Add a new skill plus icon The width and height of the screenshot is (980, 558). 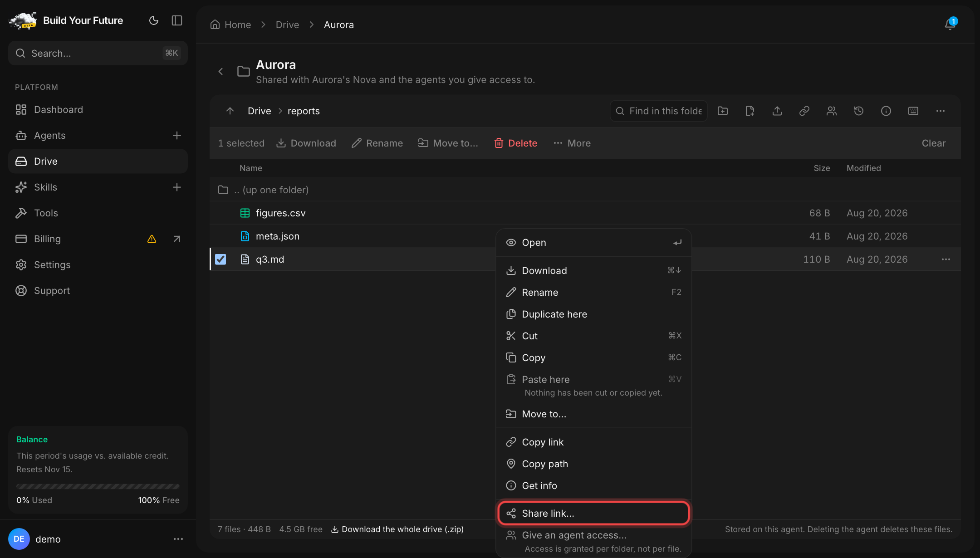[177, 187]
